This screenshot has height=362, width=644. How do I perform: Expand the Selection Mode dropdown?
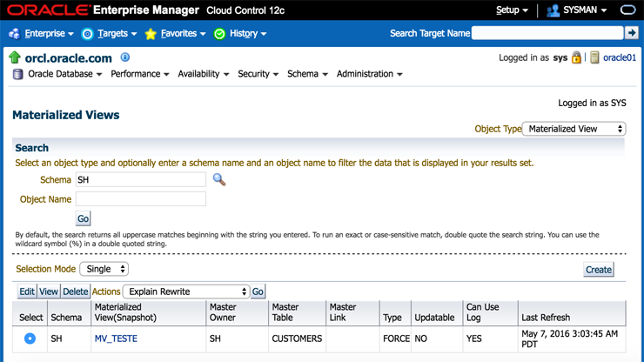(x=104, y=270)
